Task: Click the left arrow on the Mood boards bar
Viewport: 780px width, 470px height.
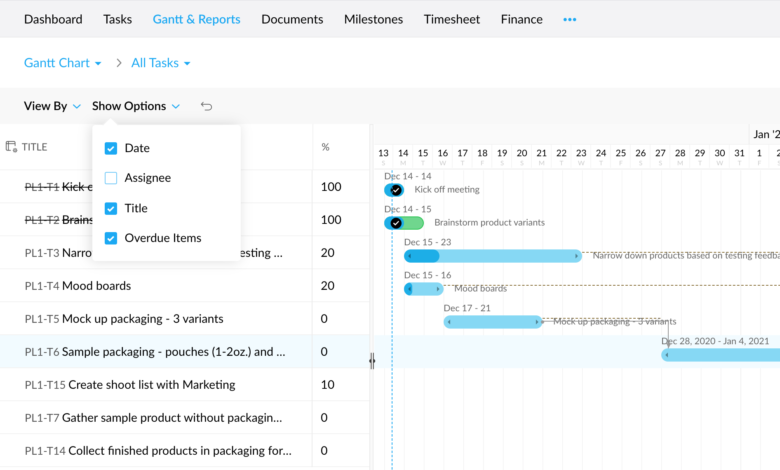Action: click(x=410, y=289)
